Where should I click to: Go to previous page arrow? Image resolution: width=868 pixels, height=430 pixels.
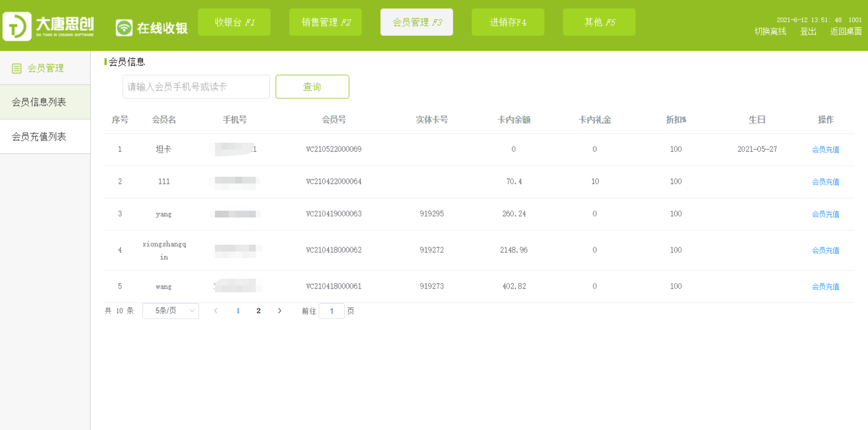(x=216, y=311)
